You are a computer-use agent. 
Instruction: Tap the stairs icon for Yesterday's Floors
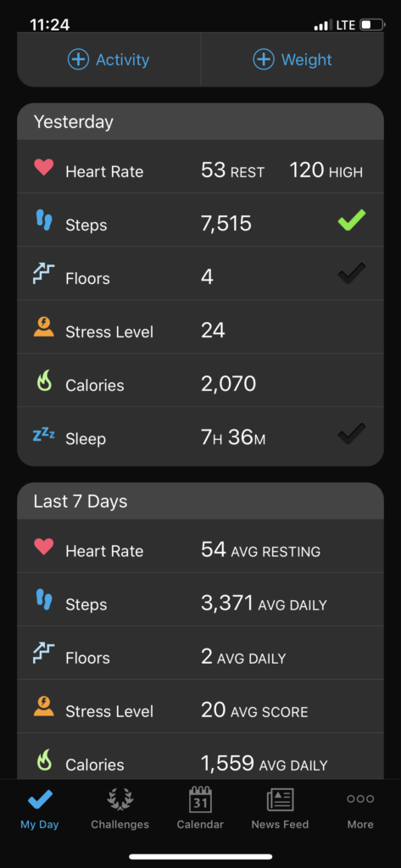point(44,274)
